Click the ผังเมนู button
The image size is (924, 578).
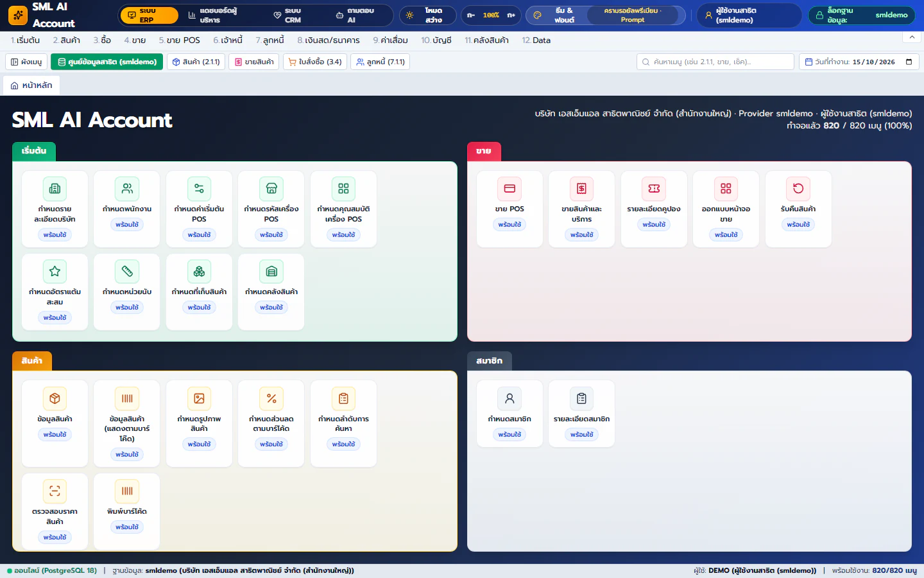click(x=26, y=62)
